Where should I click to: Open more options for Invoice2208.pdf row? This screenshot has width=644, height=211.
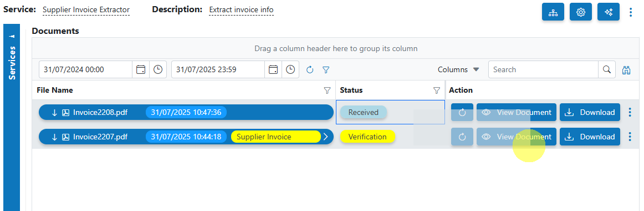(630, 112)
